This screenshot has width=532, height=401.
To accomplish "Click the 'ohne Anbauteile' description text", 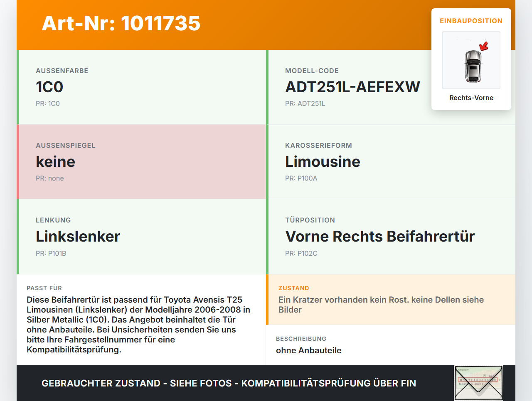I will (308, 350).
